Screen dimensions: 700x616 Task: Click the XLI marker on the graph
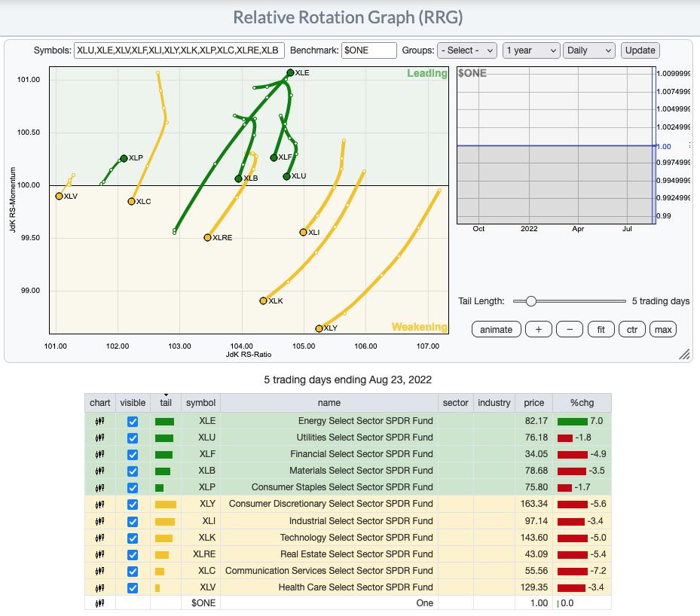[303, 233]
